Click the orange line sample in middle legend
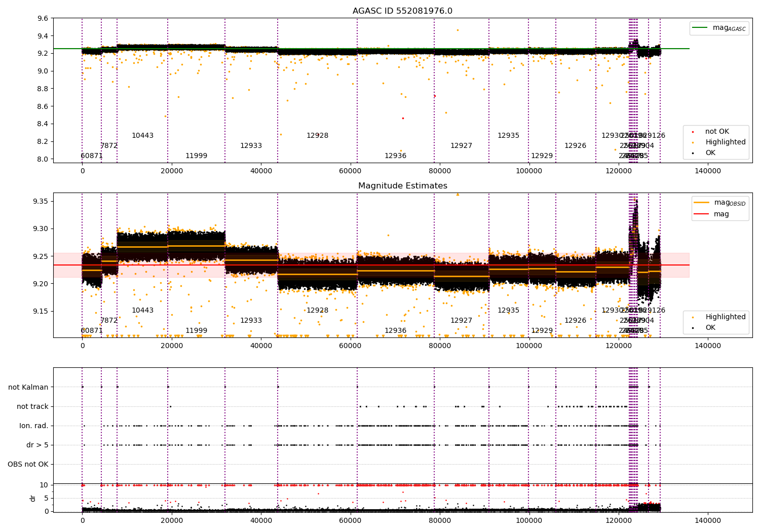Image resolution: width=760 pixels, height=532 pixels. pyautogui.click(x=702, y=203)
